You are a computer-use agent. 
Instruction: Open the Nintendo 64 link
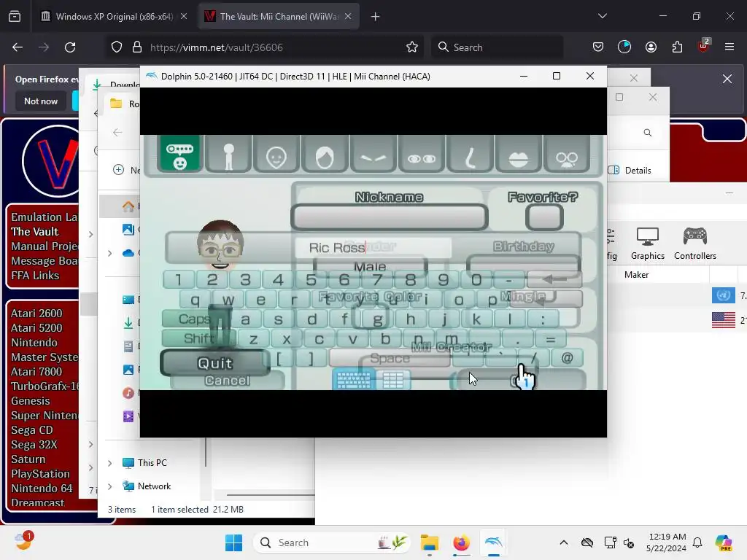42,489
